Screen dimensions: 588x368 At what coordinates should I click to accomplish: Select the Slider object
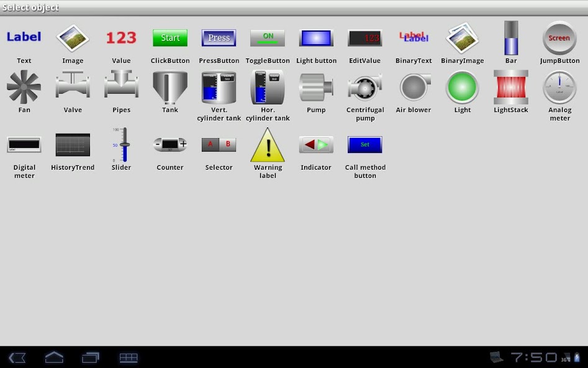point(122,145)
